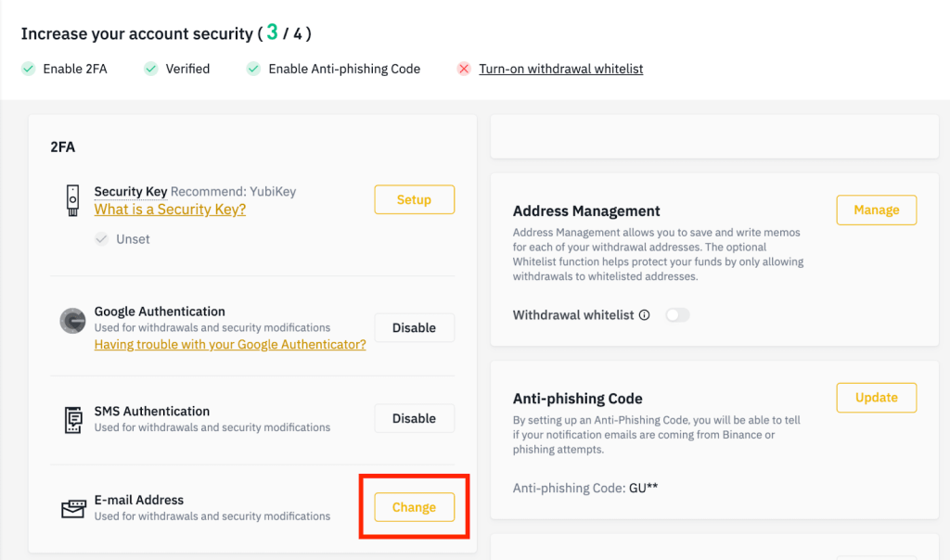The image size is (950, 560).
Task: Enable the Withdrawal whitelist switch
Action: (x=677, y=314)
